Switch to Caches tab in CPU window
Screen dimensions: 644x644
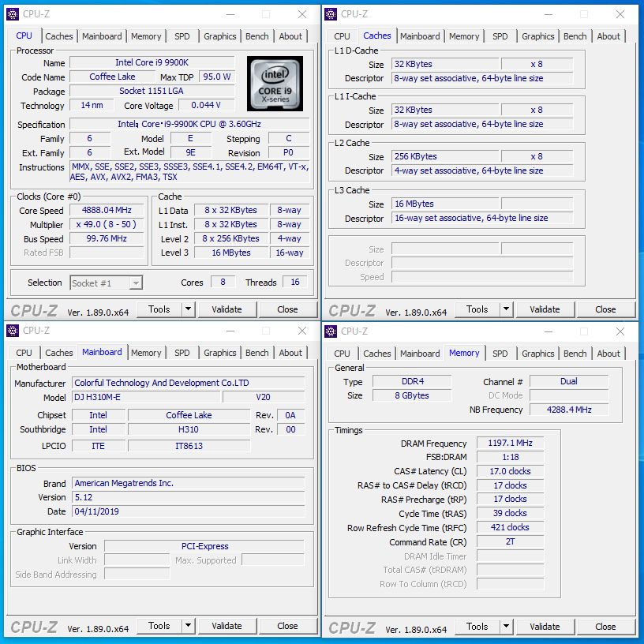58,36
